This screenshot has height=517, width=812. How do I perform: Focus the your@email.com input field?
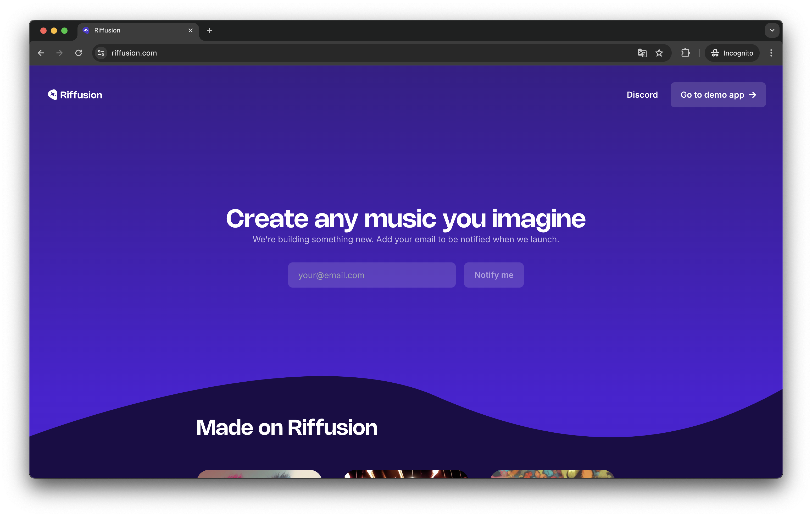372,275
